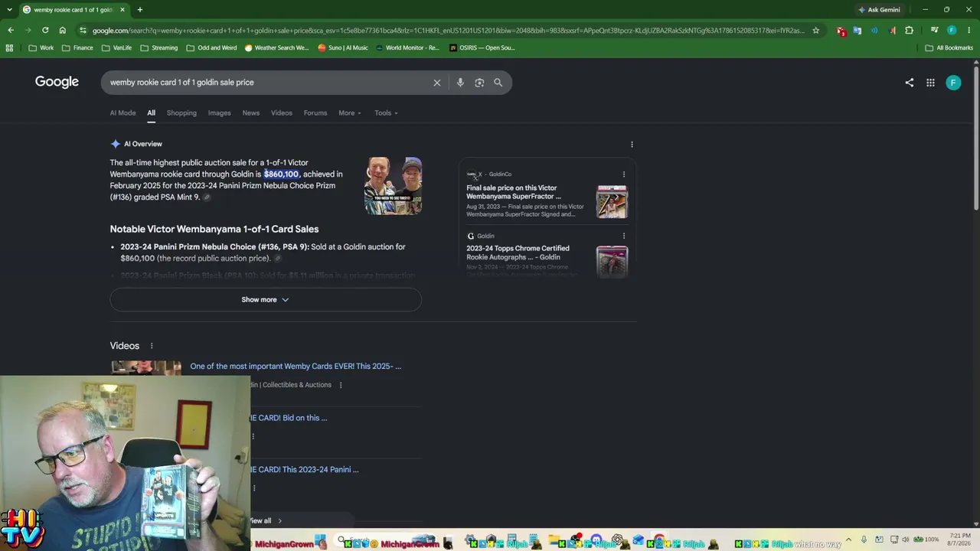Show hidden system tray icons chevron
Viewport: 980px width, 551px height.
848,540
